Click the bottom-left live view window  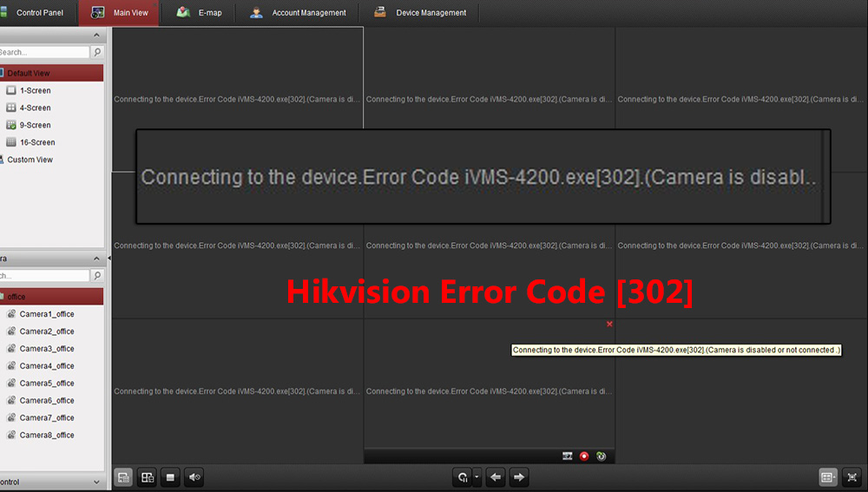pos(238,391)
